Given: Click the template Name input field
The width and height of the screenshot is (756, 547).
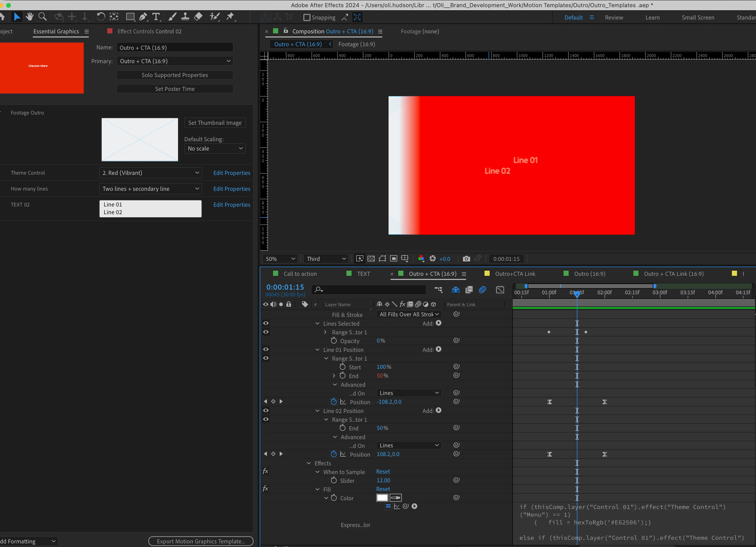Looking at the screenshot, I should coord(175,48).
